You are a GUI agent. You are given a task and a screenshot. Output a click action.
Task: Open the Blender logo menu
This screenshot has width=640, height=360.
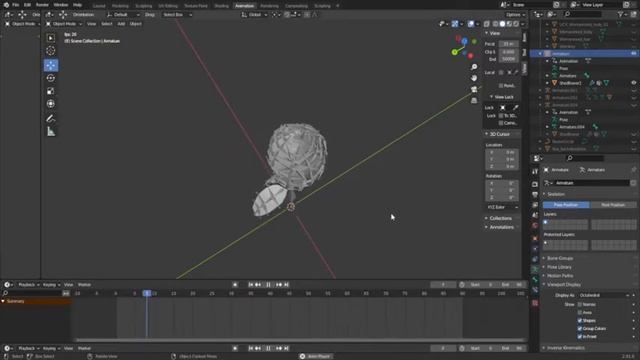[6, 5]
